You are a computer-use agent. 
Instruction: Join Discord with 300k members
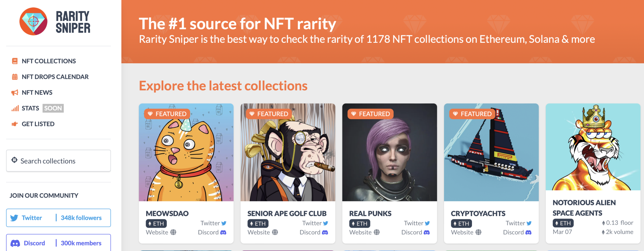[x=58, y=243]
